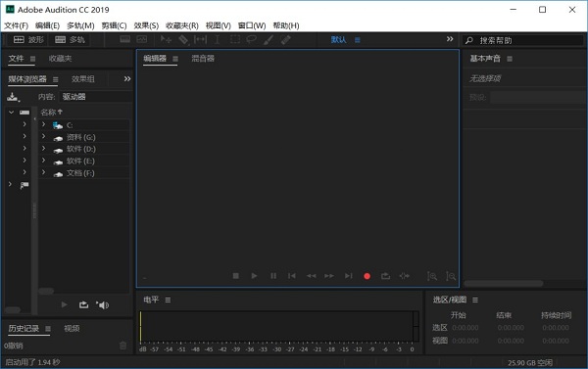Select the Lasso Selection tool
The height and width of the screenshot is (369, 588).
pyautogui.click(x=251, y=39)
